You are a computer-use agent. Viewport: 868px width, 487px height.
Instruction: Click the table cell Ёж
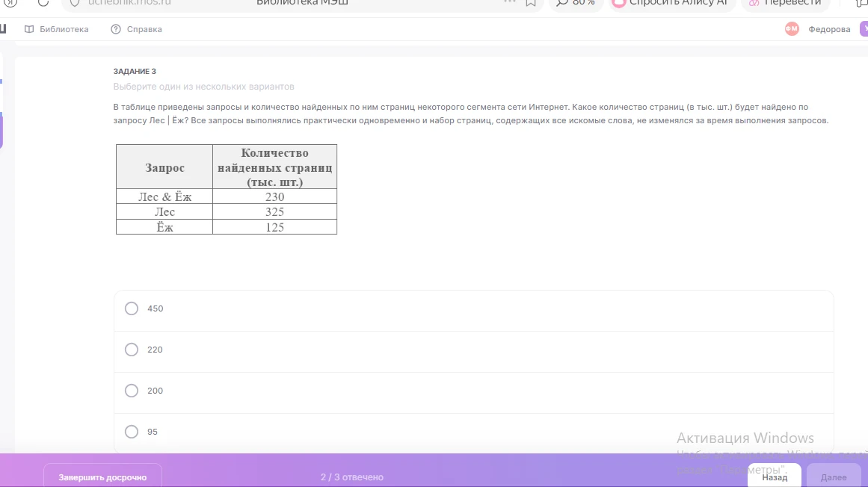164,227
